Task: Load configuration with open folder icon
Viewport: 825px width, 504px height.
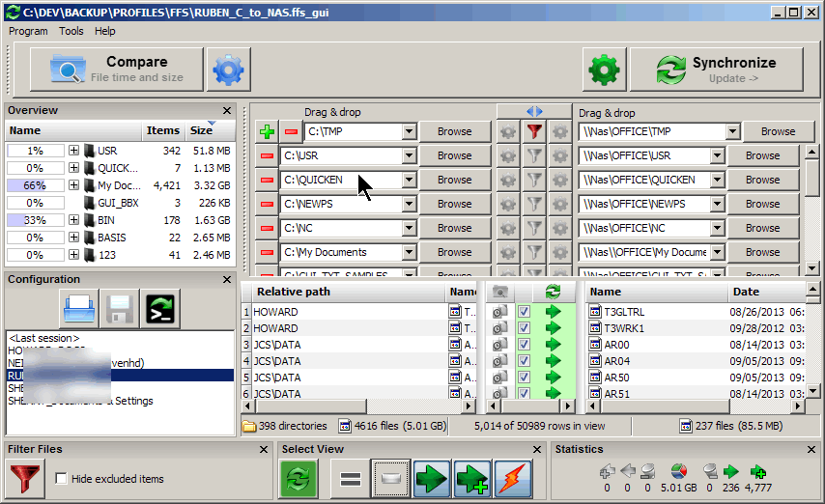Action: click(79, 308)
